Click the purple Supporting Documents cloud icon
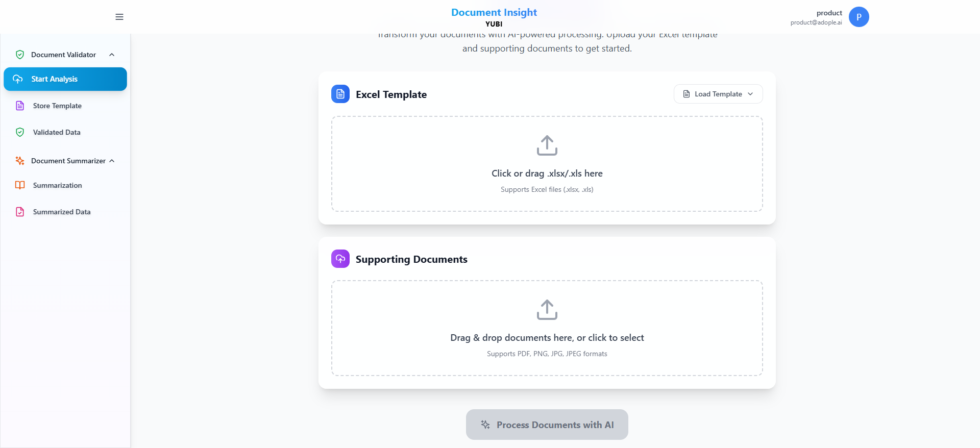The height and width of the screenshot is (448, 980). coord(340,259)
